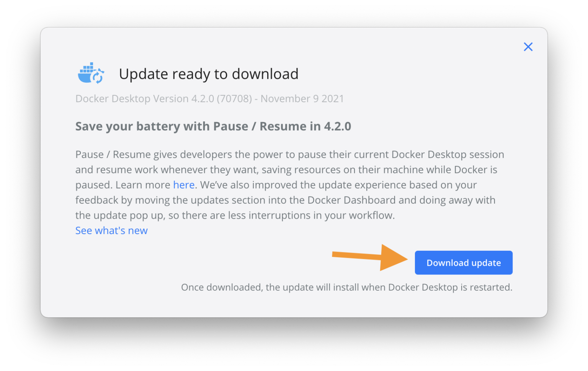This screenshot has width=588, height=371.
Task: Click the "Update ready to download" title
Action: (209, 74)
